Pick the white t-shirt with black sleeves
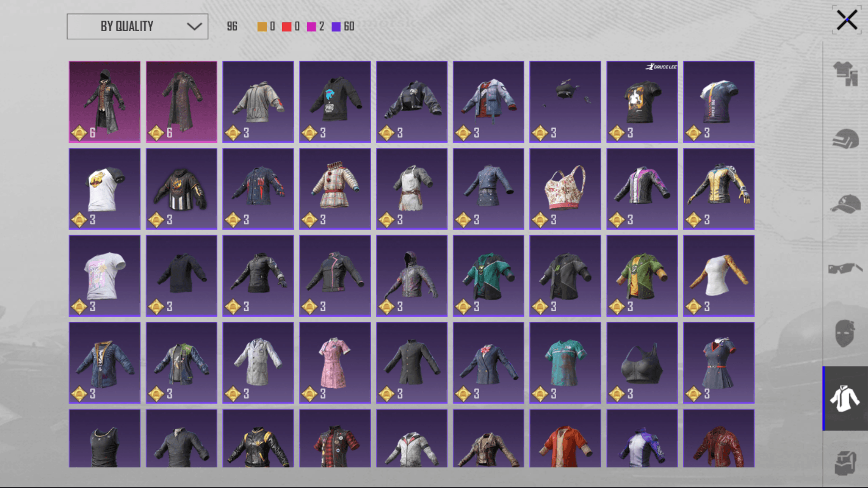 coord(104,189)
